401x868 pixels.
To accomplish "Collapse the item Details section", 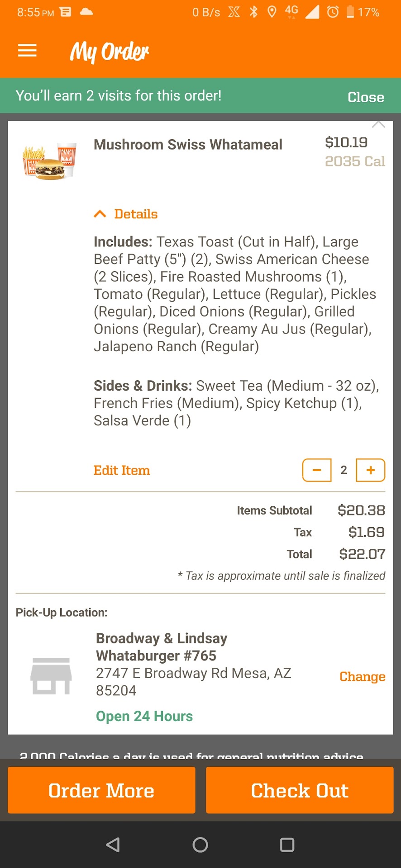I will pos(126,214).
